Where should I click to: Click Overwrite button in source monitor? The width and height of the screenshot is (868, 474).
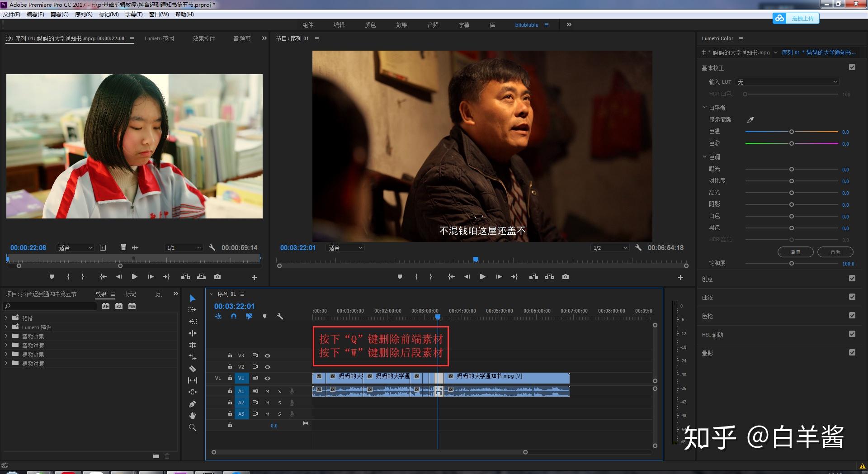point(202,277)
